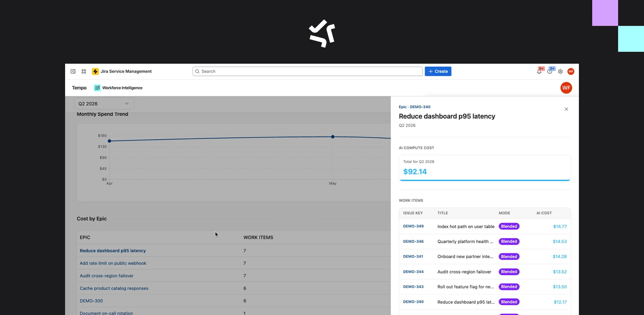Open the help icon with 3+ badge
Viewport: 644px width, 315px height.
tap(550, 71)
